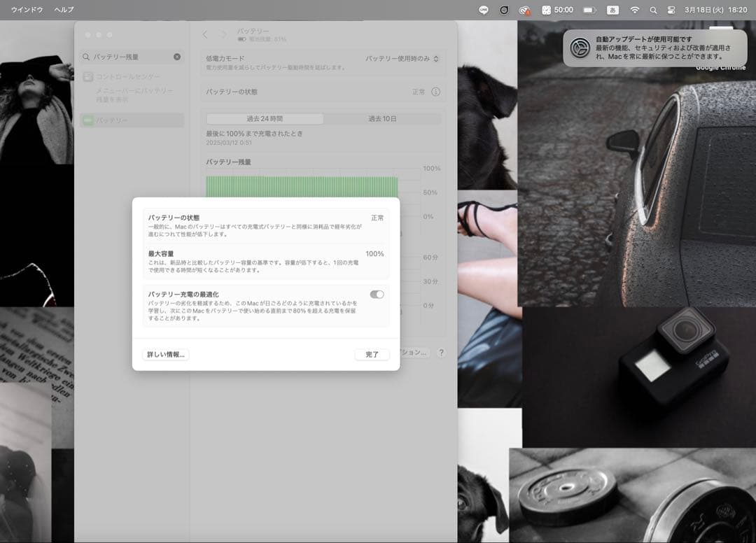This screenshot has width=756, height=543.
Task: Click the Wi-Fi icon in the menu bar
Action: [x=635, y=10]
